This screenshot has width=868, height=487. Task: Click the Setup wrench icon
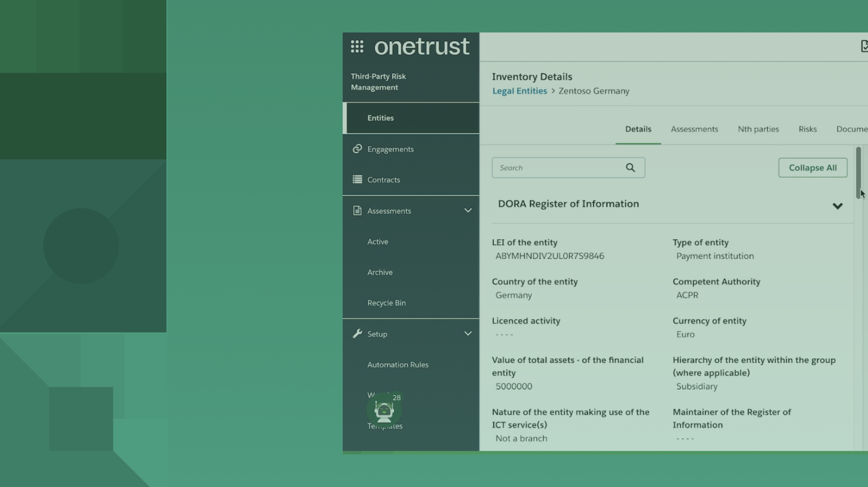point(357,334)
